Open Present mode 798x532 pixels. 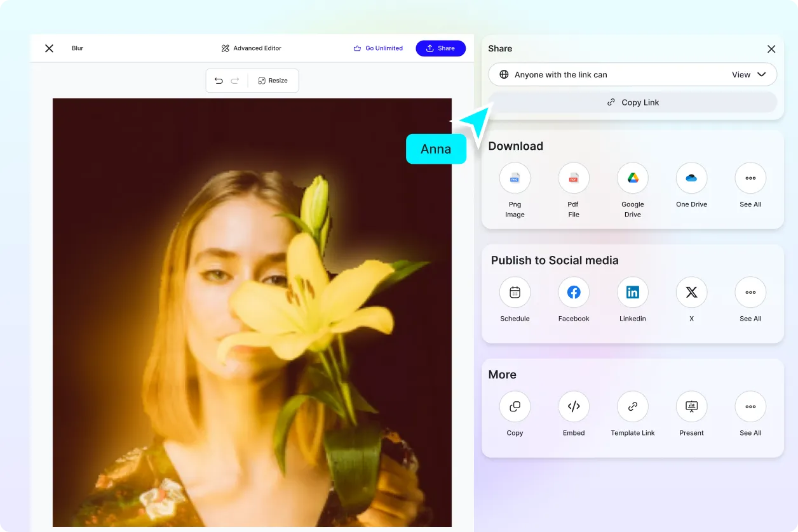pos(691,407)
